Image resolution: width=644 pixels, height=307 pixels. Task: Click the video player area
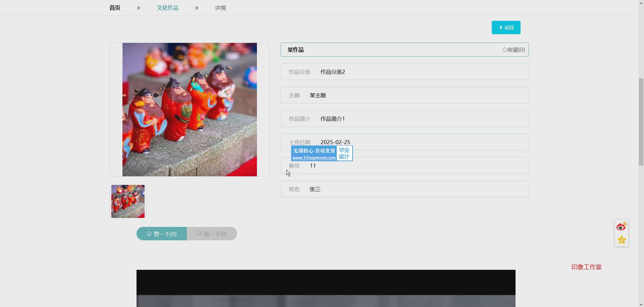click(x=326, y=288)
